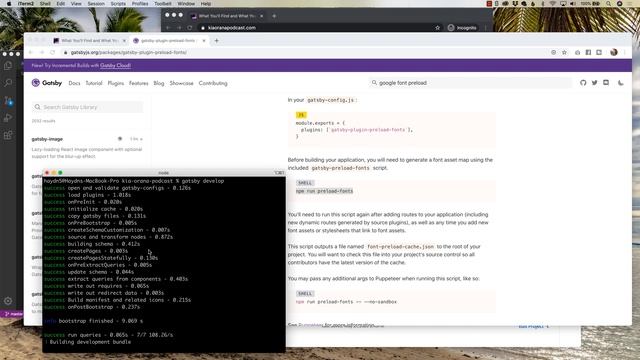Click the Gatsby logo in the site header
This screenshot has height=360, width=640.
(47, 83)
